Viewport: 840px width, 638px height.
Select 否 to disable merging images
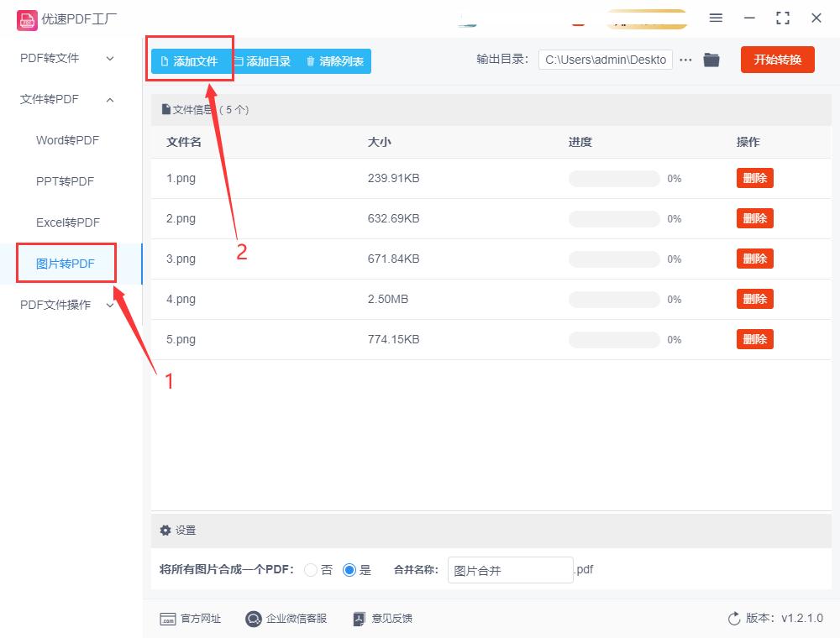[x=310, y=569]
